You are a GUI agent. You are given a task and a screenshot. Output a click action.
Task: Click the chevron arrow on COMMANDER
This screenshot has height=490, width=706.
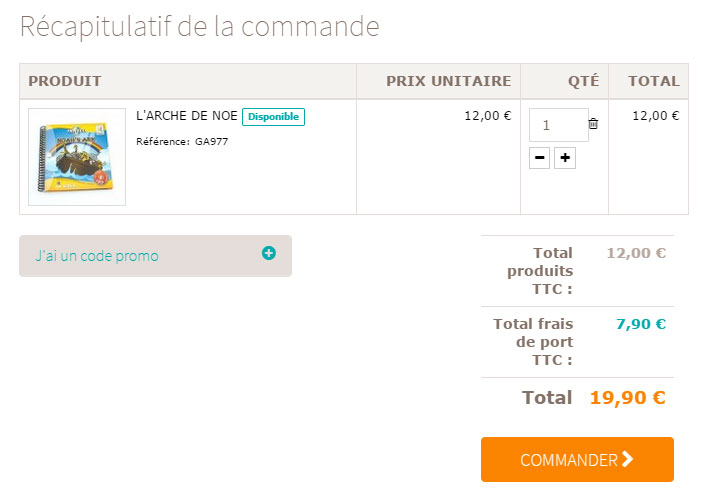627,459
